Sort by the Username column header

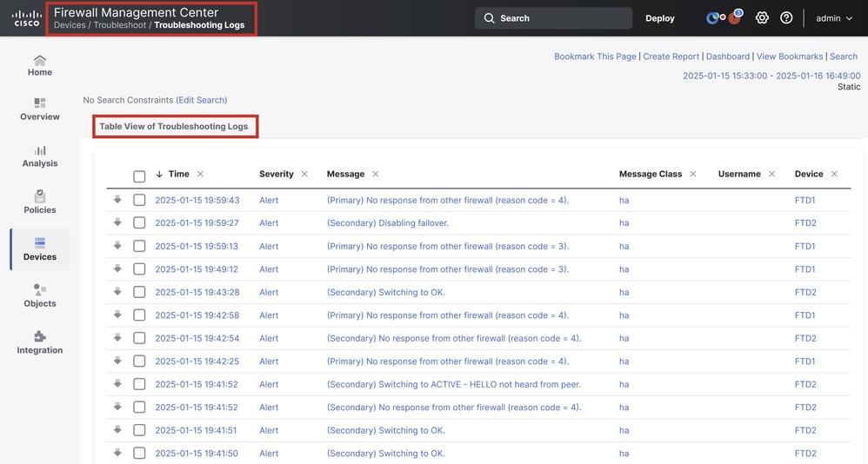pos(739,174)
